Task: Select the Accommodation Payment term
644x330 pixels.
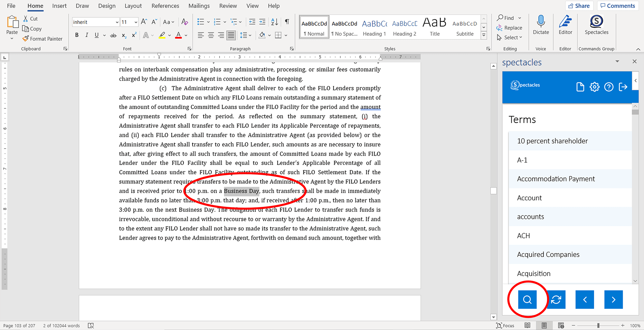Action: (556, 179)
